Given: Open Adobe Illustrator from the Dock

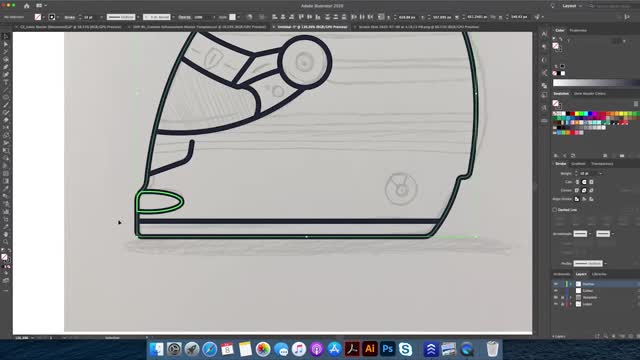Looking at the screenshot, I should pyautogui.click(x=370, y=349).
